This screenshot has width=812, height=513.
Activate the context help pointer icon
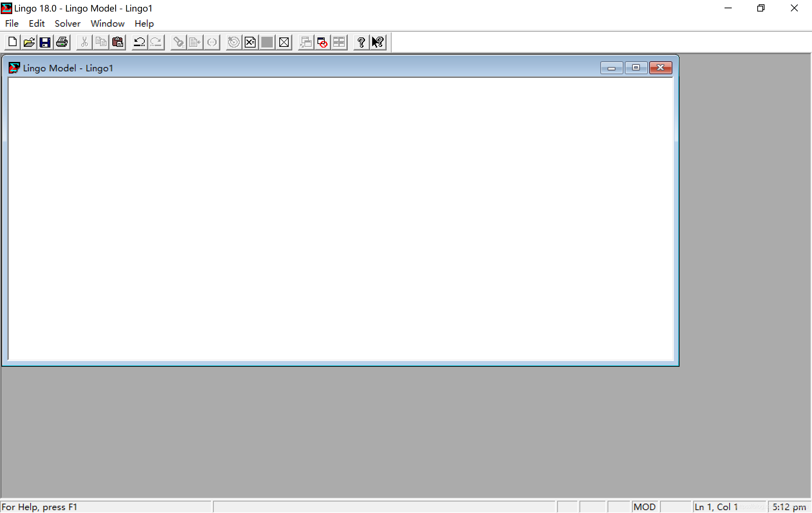tap(378, 43)
